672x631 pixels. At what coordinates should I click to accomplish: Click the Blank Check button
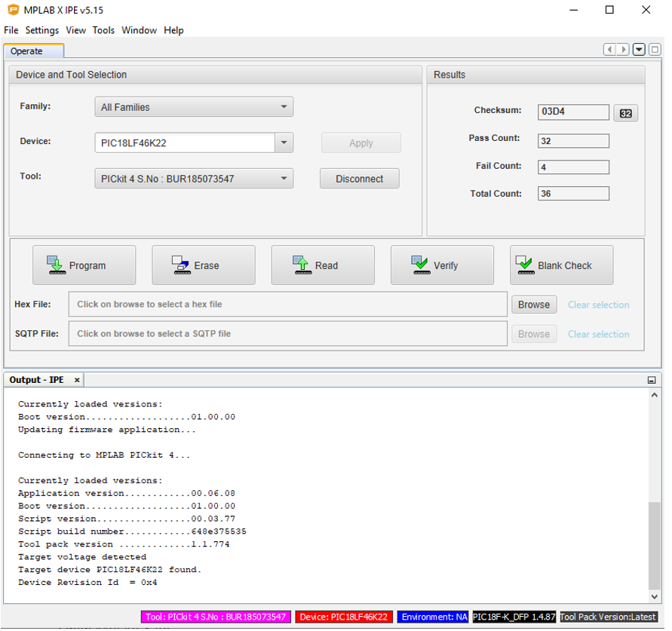561,265
